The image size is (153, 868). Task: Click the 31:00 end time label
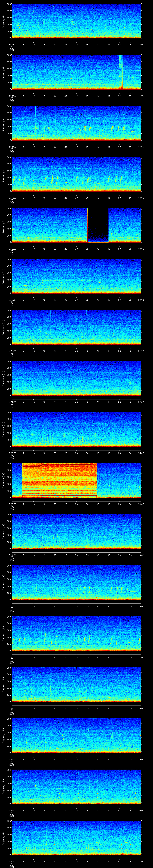141,862
